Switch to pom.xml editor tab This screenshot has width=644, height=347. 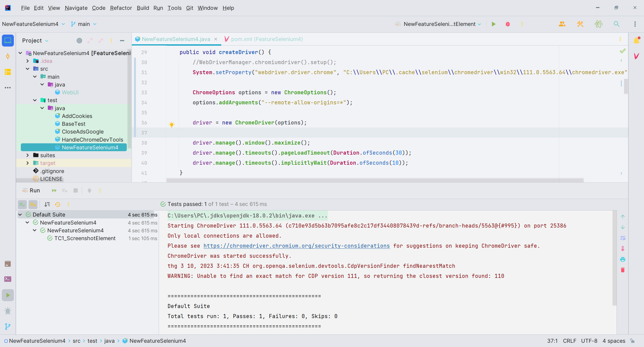click(263, 39)
